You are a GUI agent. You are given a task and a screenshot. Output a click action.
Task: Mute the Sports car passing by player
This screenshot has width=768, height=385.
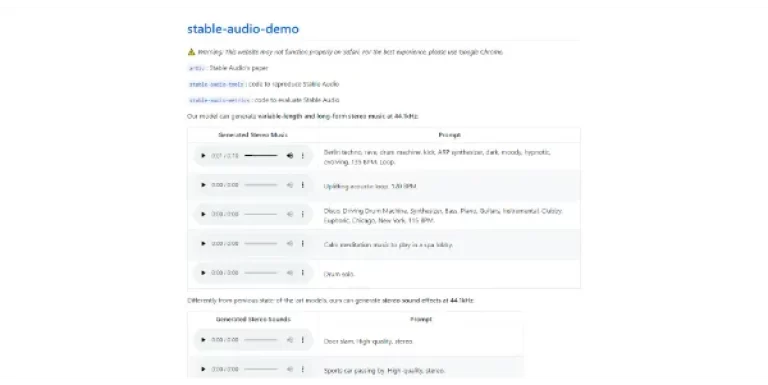(290, 369)
